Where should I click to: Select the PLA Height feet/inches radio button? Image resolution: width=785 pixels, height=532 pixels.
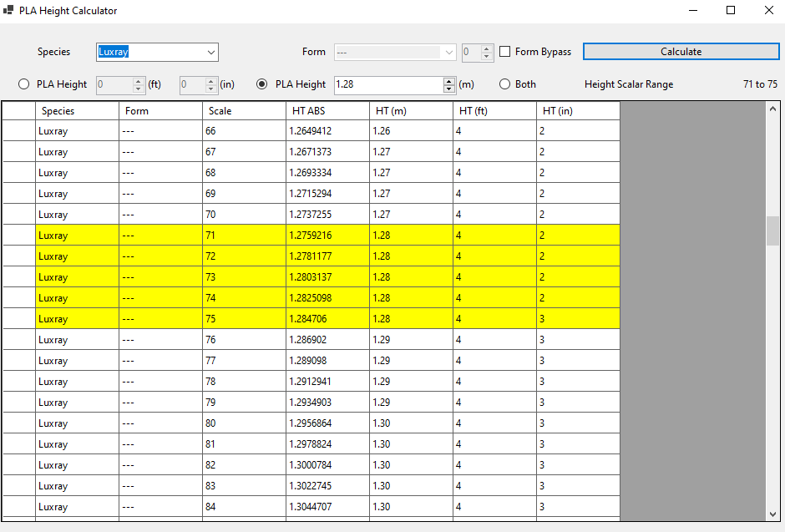(x=23, y=84)
